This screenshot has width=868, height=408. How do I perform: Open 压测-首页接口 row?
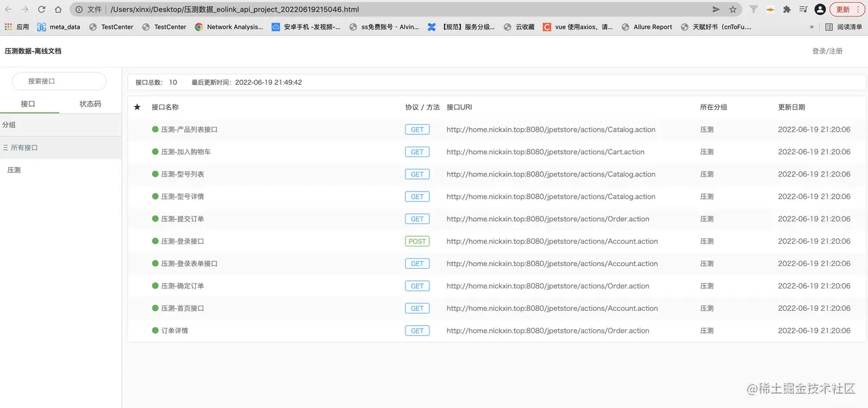[x=496, y=308]
